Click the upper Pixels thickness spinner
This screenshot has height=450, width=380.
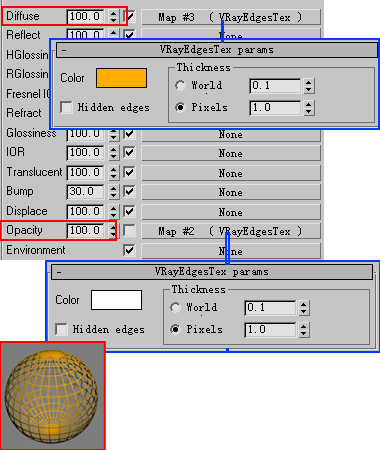[x=309, y=108]
